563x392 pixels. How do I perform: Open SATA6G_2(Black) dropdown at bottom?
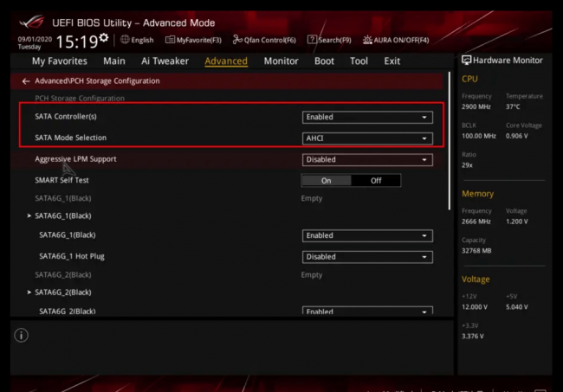click(x=367, y=311)
